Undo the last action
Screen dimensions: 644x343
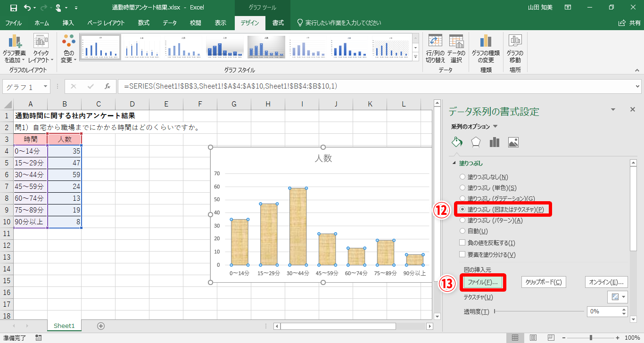tap(27, 8)
